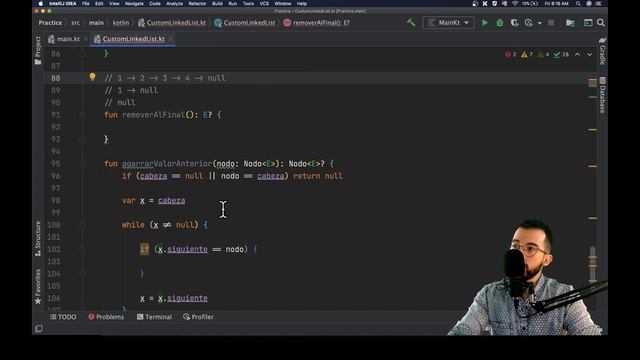Open the Build menu
The height and width of the screenshot is (360, 640).
(x=218, y=3)
